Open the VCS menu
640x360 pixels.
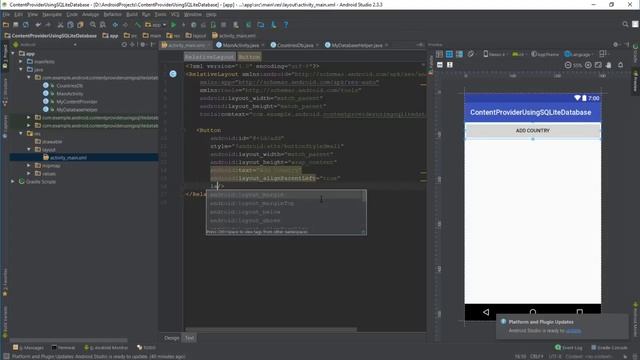coord(175,14)
